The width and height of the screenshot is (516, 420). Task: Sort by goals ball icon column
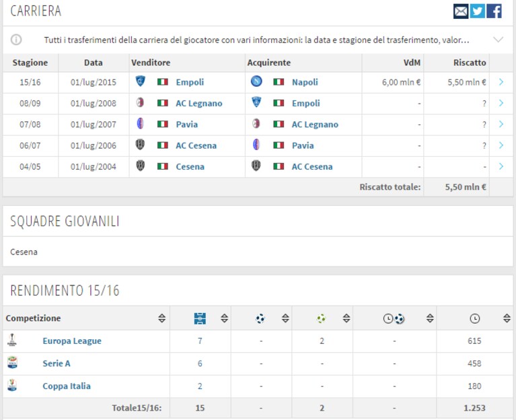pos(285,318)
